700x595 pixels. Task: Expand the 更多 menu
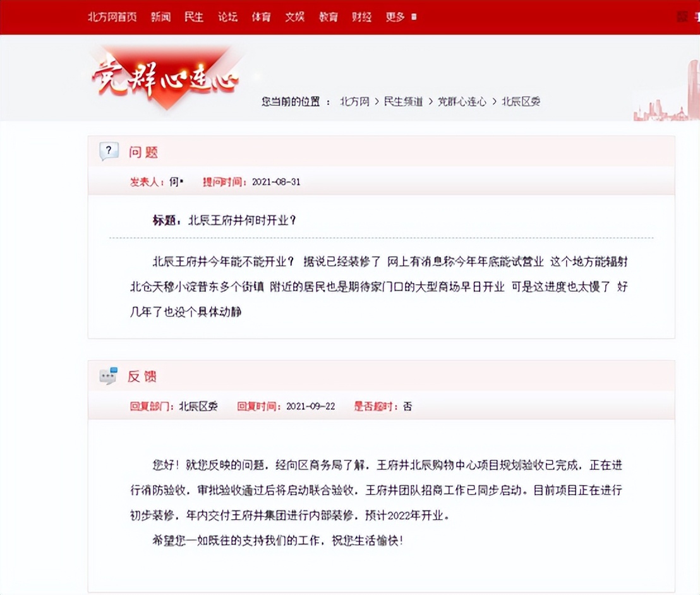(394, 17)
